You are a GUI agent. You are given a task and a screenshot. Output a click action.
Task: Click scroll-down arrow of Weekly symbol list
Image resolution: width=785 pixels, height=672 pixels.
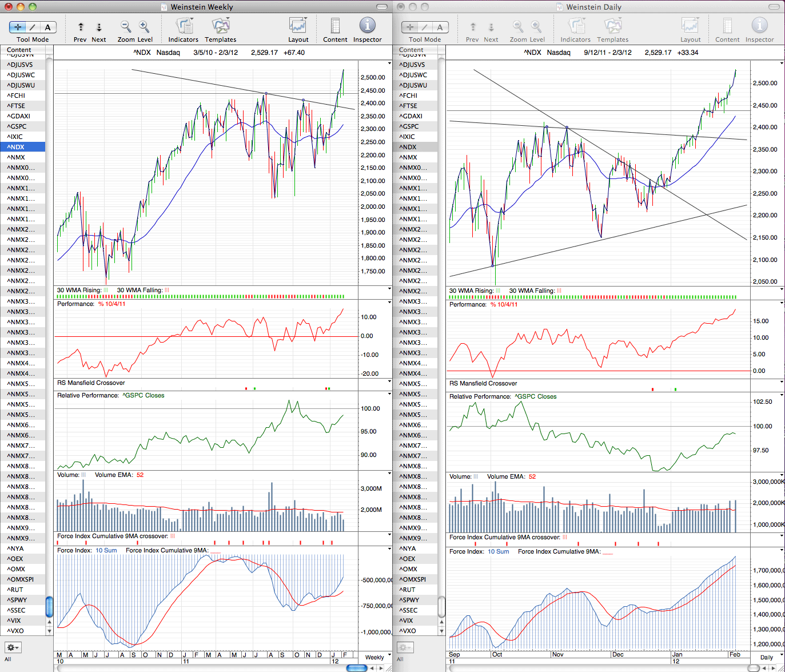pyautogui.click(x=49, y=631)
